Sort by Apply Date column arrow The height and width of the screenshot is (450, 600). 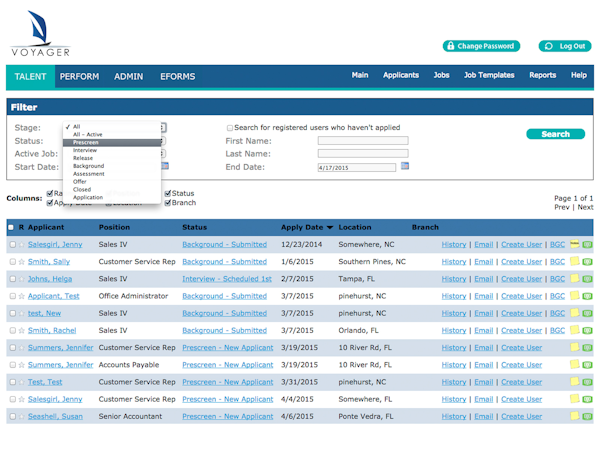pyautogui.click(x=330, y=228)
